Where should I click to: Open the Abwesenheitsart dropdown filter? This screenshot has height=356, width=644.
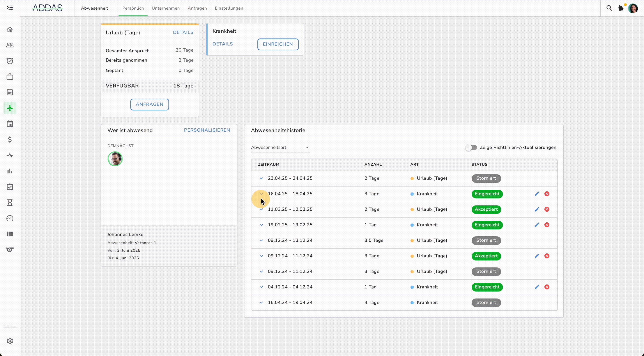(280, 148)
